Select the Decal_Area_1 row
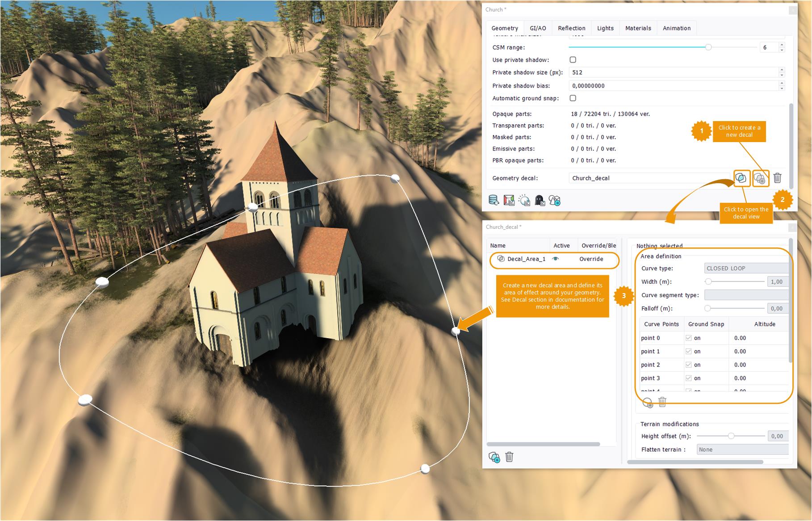The height and width of the screenshot is (521, 812). (x=526, y=259)
